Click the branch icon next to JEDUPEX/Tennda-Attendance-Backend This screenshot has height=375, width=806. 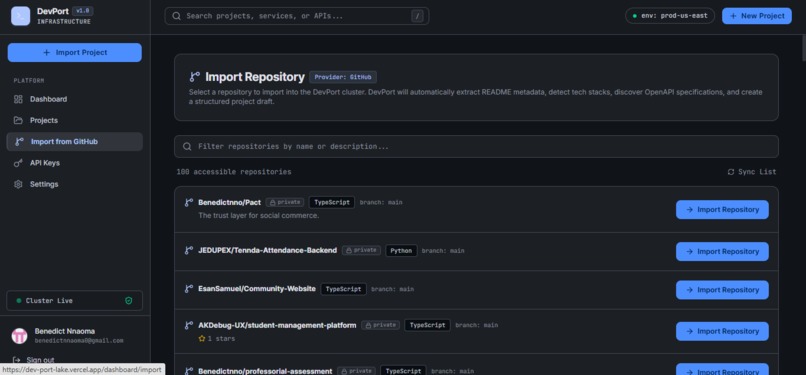189,251
